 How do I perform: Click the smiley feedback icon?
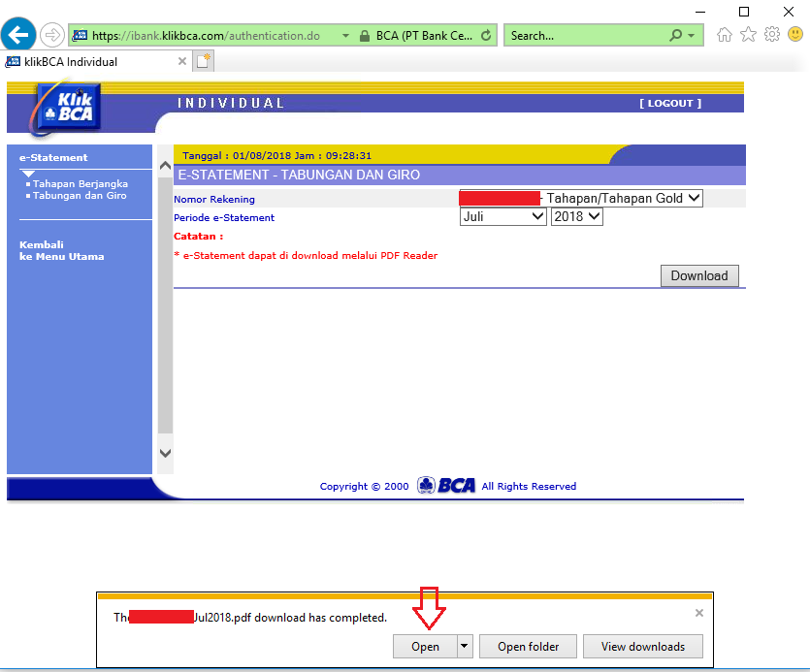click(795, 35)
